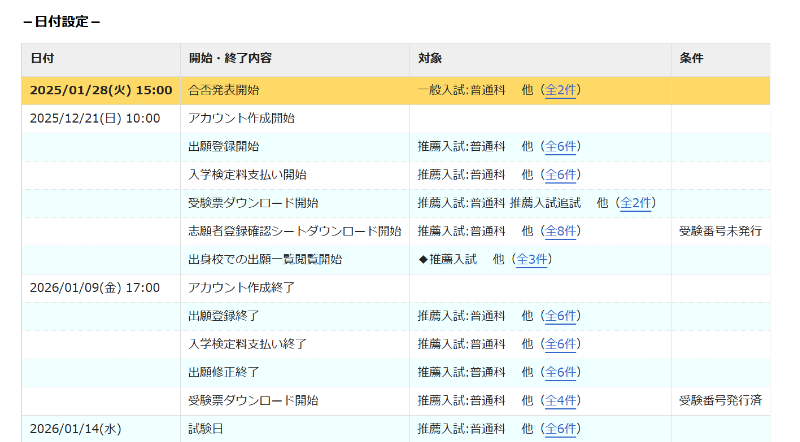Select the highlighted 2025/01/28(火) 15:00 date cell
Viewport: 800px width, 442px height.
click(101, 90)
